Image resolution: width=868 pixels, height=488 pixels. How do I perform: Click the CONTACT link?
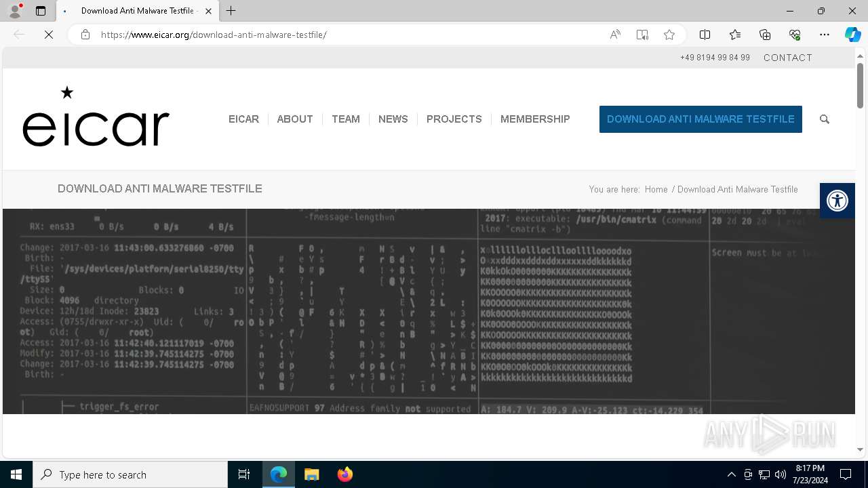click(788, 58)
